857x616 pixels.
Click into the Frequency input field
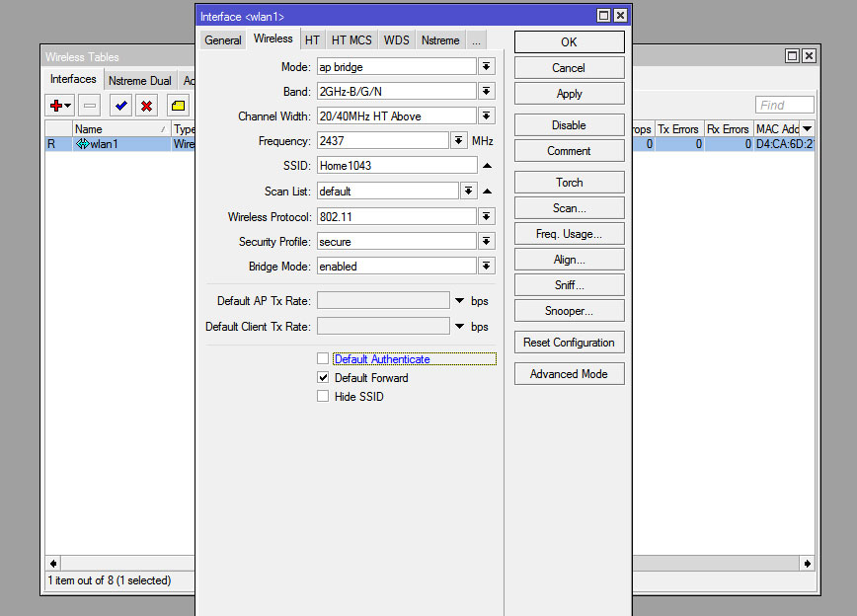click(x=382, y=141)
